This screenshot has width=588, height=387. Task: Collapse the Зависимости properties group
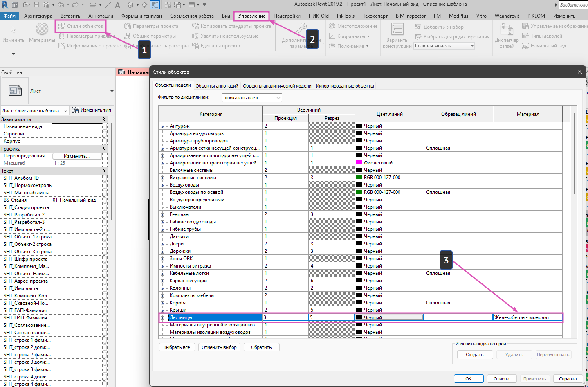point(103,119)
